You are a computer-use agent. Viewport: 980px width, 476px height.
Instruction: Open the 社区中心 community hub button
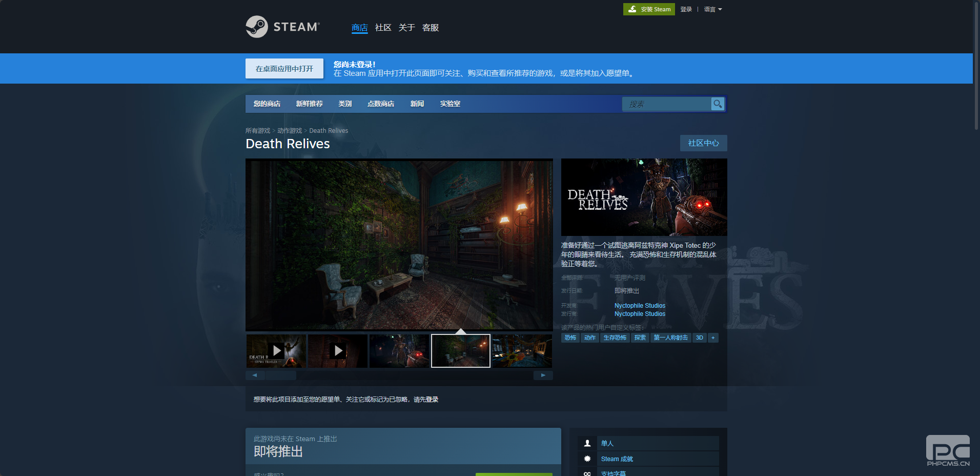pyautogui.click(x=704, y=143)
